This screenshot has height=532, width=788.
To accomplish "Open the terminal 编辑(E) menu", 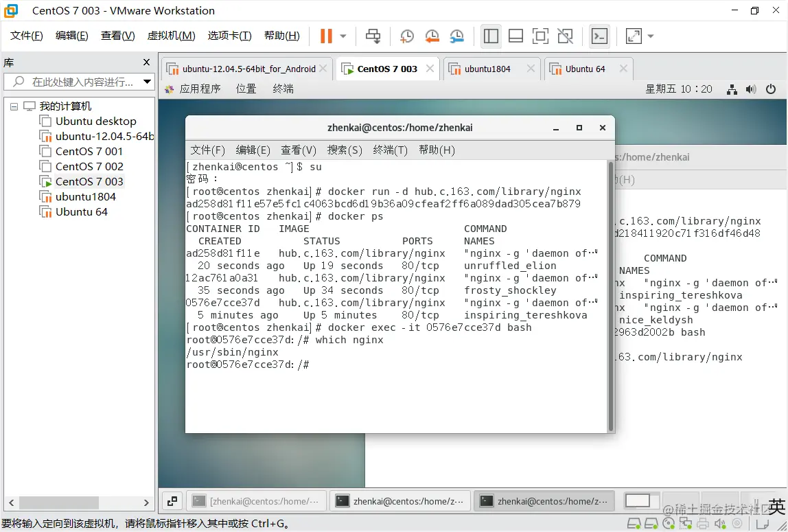I will pyautogui.click(x=253, y=150).
